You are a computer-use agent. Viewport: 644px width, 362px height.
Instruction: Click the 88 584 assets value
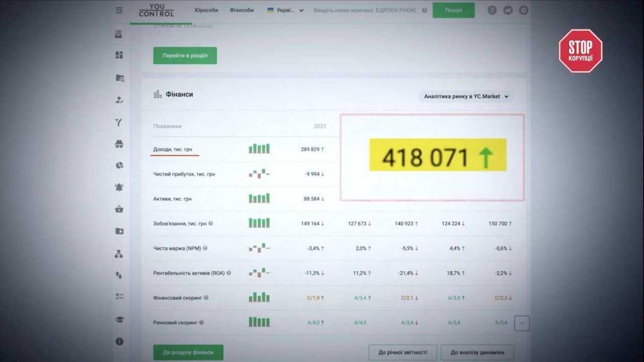click(x=311, y=199)
